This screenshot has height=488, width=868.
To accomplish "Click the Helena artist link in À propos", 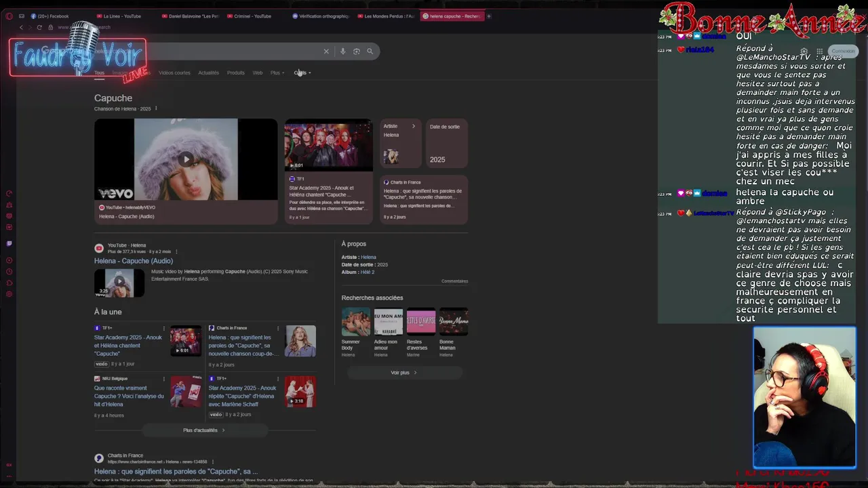I will pyautogui.click(x=368, y=257).
